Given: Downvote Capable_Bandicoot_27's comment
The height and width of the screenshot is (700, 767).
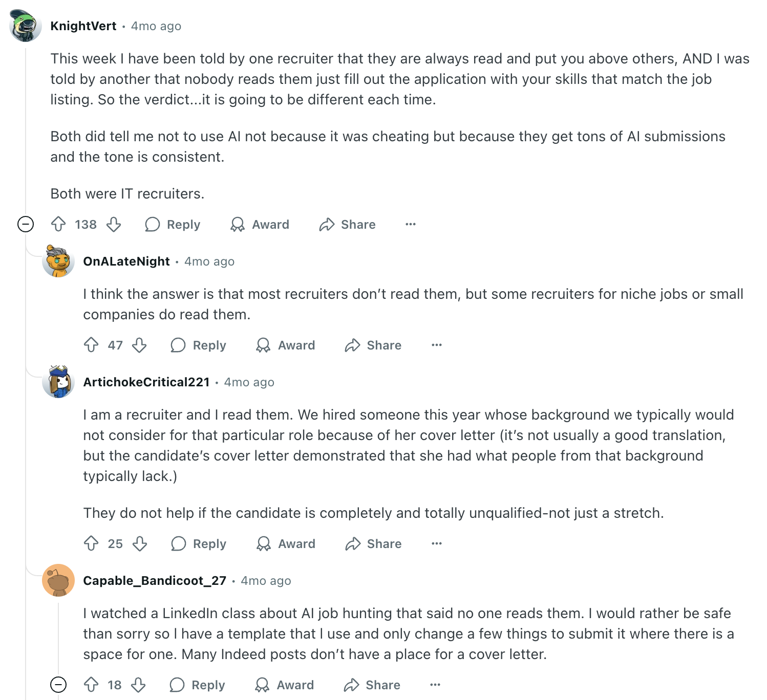Looking at the screenshot, I should (x=138, y=685).
